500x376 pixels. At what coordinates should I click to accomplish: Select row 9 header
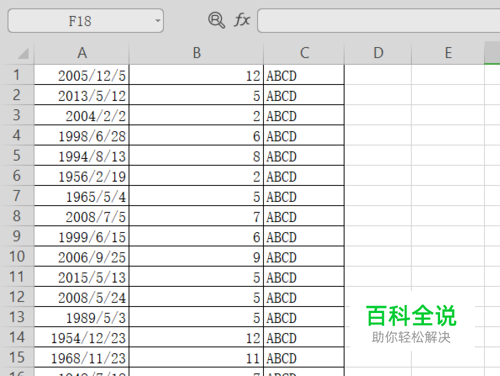pos(17,236)
